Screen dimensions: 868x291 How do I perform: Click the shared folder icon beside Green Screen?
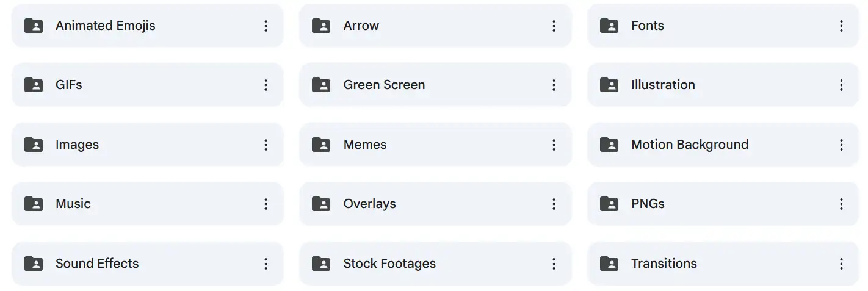pyautogui.click(x=321, y=85)
